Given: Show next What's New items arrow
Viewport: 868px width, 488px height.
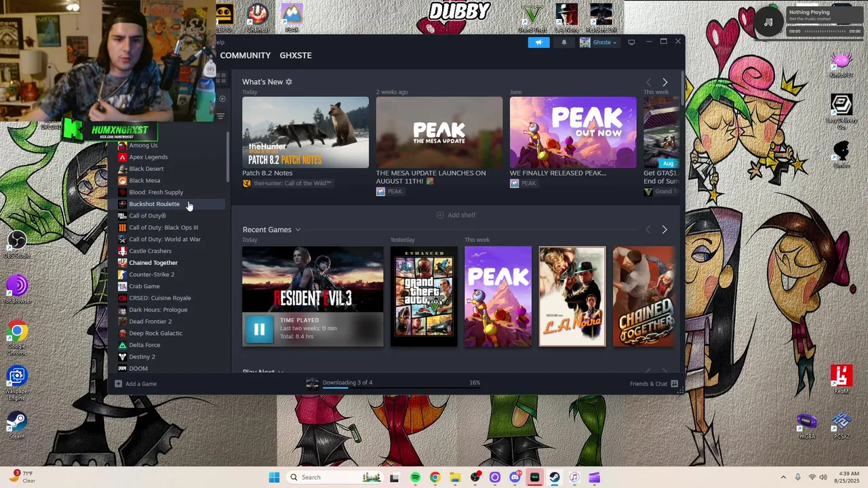Looking at the screenshot, I should point(665,82).
